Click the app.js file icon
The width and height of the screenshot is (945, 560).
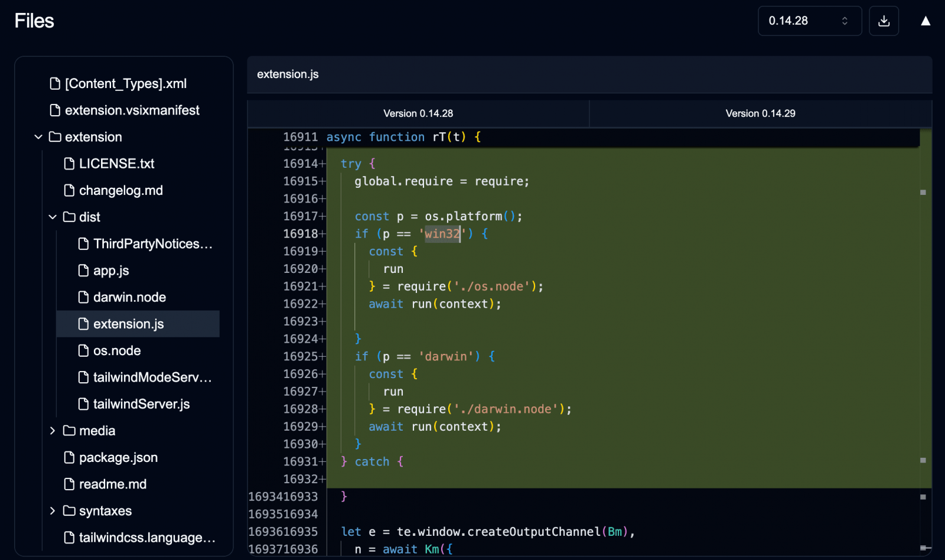point(83,271)
